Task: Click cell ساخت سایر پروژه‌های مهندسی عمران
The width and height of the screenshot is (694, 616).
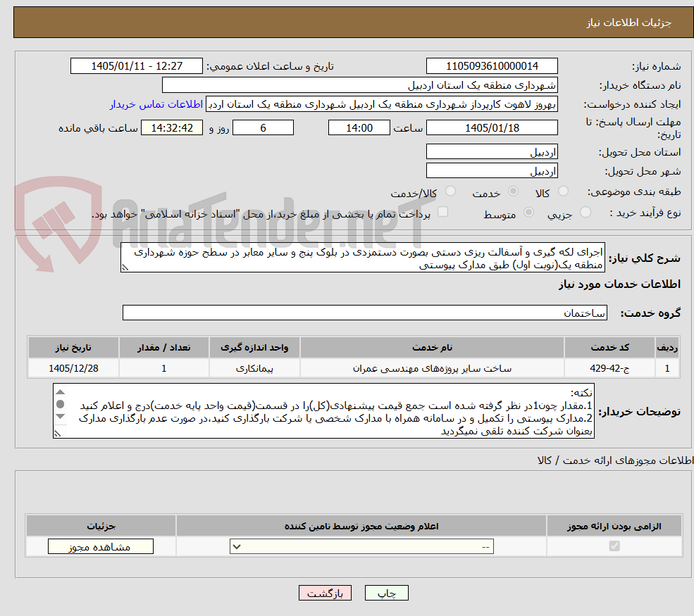Action: [x=432, y=368]
